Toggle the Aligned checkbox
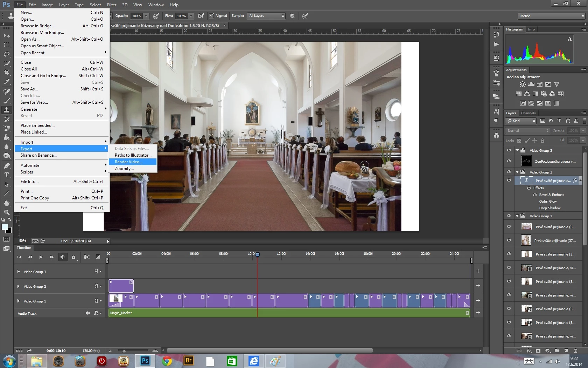Image resolution: width=588 pixels, height=368 pixels. click(x=211, y=16)
